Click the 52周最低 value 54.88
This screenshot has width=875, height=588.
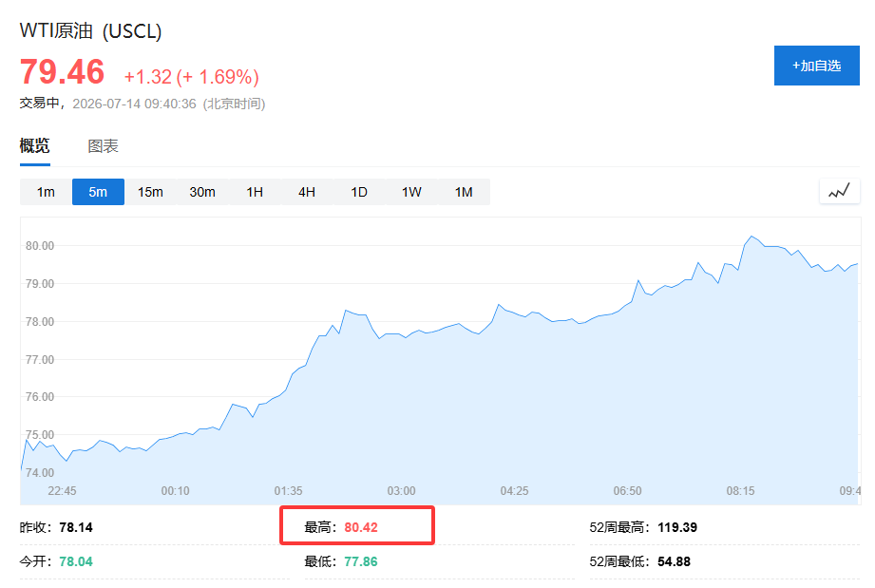pos(675,561)
